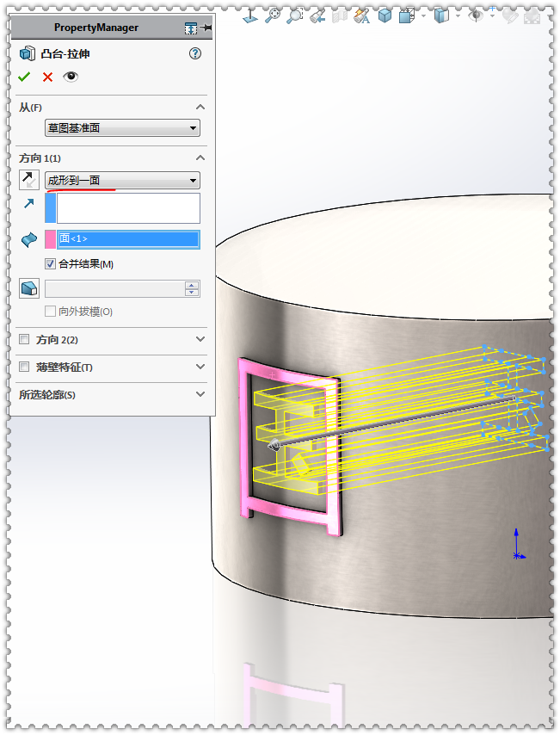Click Dynamic Annotation Views icon
Screen dimensions: 560x735
362,16
